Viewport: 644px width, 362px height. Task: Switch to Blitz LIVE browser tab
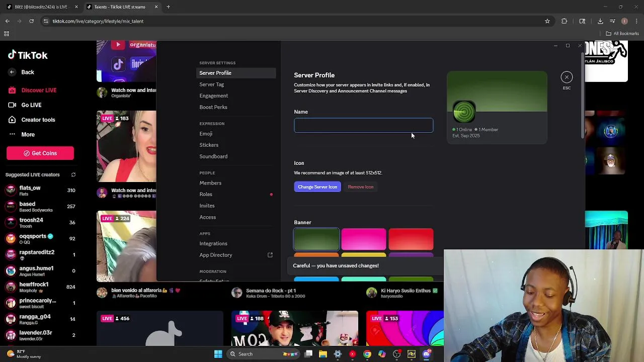pos(41,7)
